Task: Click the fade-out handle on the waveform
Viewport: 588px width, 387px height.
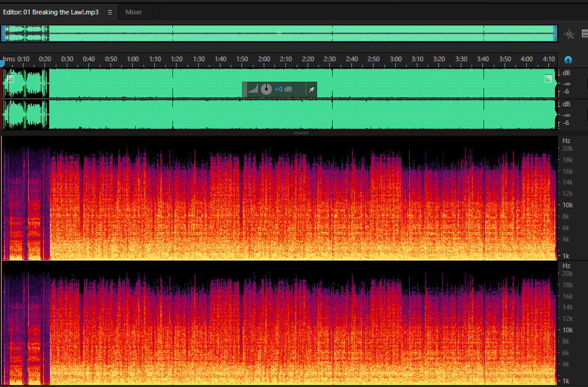Action: 548,79
